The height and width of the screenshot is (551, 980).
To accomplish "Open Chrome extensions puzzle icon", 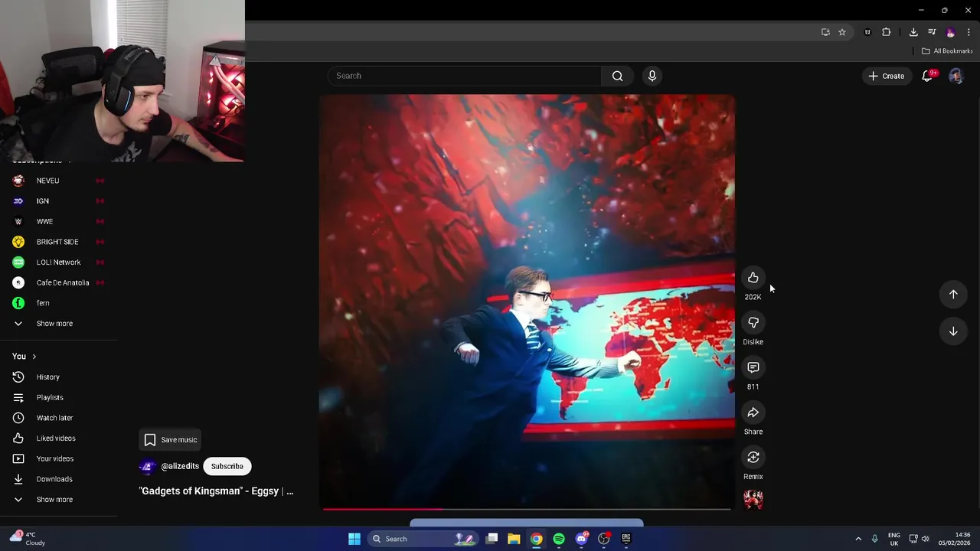I will click(887, 32).
